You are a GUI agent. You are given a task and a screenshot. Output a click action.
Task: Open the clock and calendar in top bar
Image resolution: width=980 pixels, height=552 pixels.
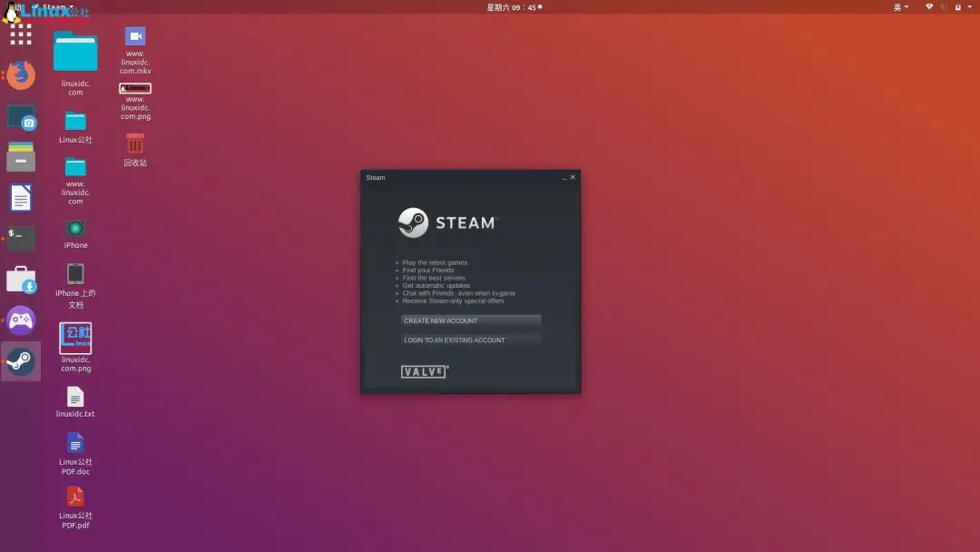coord(514,7)
